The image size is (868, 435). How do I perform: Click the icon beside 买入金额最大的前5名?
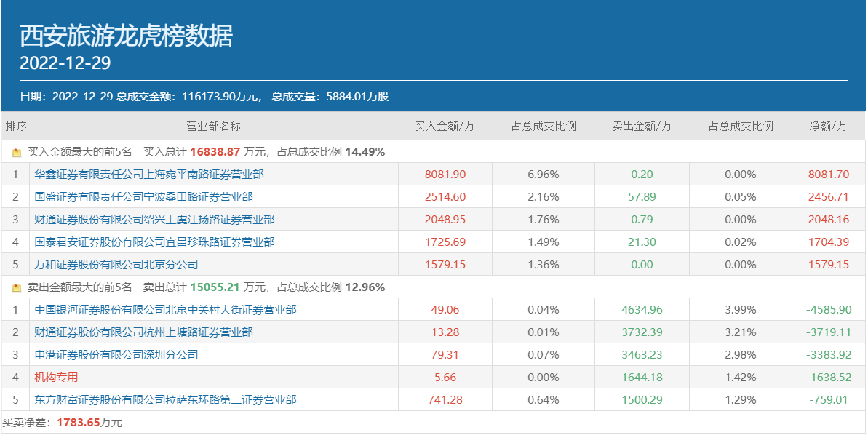pyautogui.click(x=17, y=153)
